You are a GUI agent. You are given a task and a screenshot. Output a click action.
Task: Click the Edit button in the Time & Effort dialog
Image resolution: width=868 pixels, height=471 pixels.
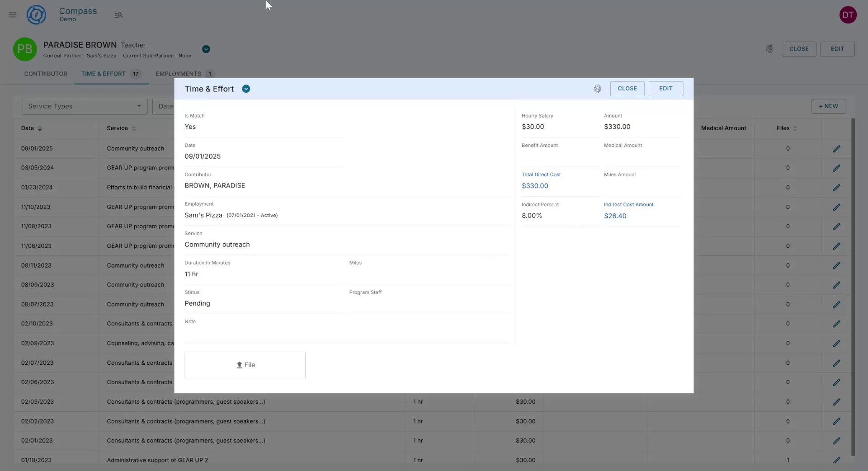(665, 89)
